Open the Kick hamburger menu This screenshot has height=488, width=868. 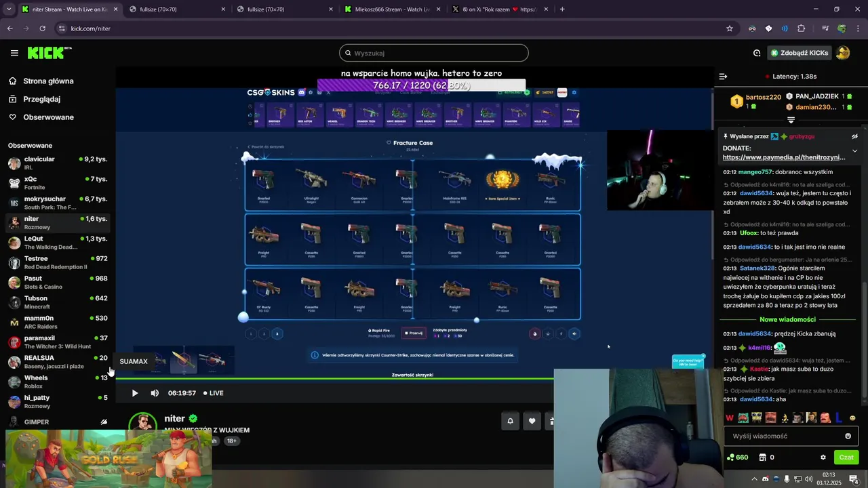tap(14, 53)
